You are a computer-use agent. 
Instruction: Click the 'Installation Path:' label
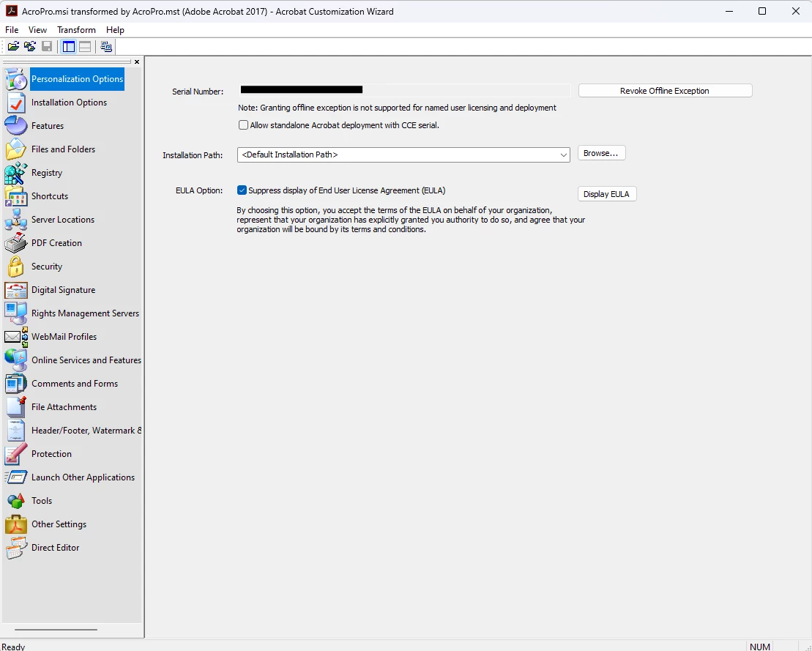tap(193, 155)
